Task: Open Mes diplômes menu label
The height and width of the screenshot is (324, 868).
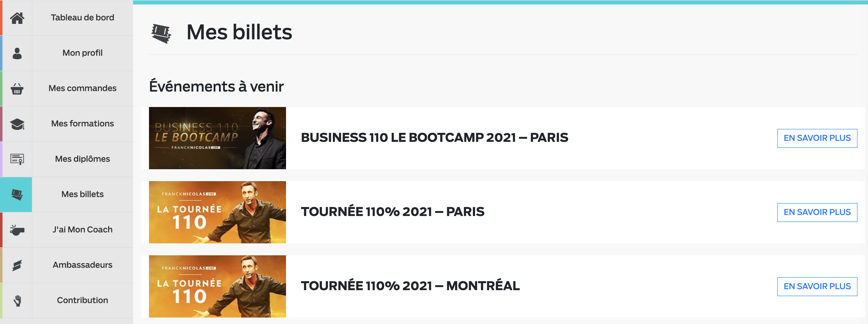Action: coord(82,159)
